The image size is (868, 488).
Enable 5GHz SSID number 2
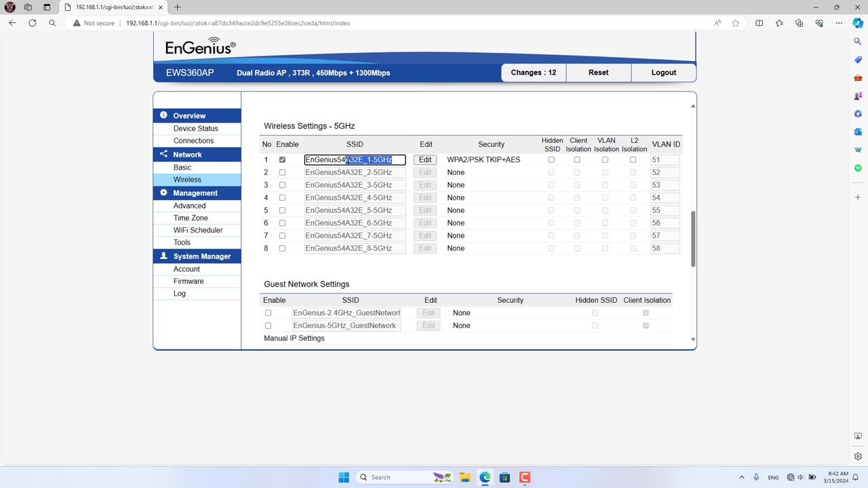click(282, 172)
